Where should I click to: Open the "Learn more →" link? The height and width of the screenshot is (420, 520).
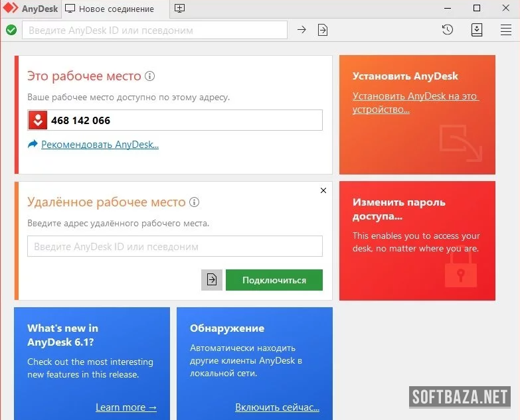[126, 407]
